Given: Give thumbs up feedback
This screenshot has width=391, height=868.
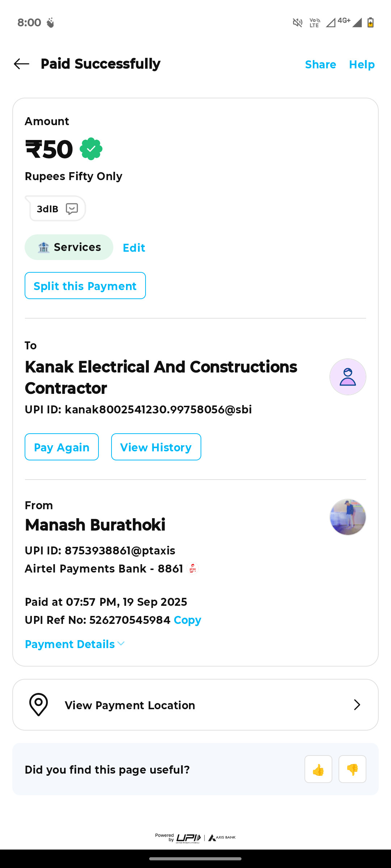Looking at the screenshot, I should click(318, 769).
